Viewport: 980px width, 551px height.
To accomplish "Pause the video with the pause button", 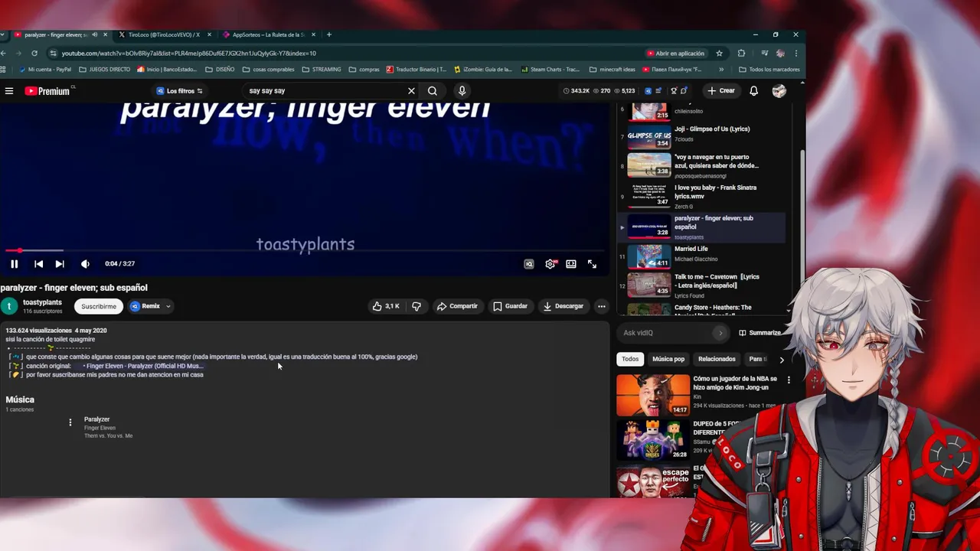I will click(x=14, y=264).
